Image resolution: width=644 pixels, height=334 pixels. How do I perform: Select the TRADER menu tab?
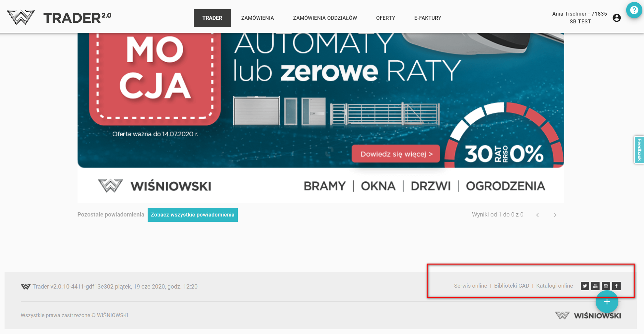coord(212,18)
